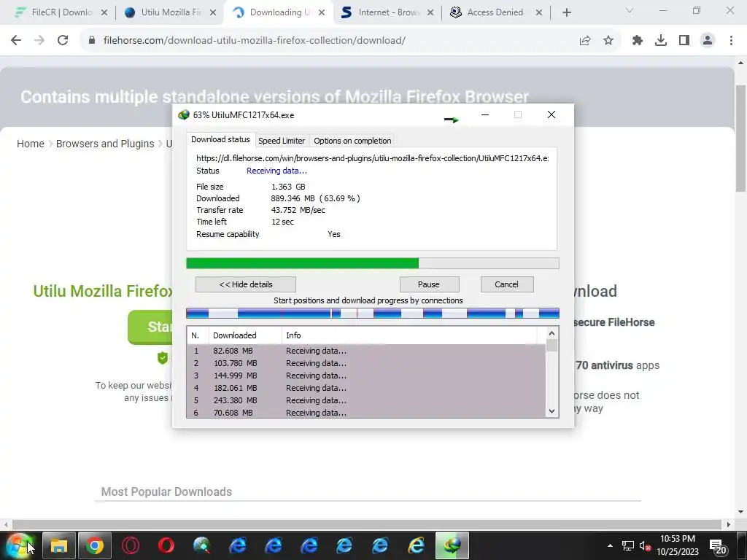Select connection row 6 with 70.608 MB
747x560 pixels.
point(366,413)
